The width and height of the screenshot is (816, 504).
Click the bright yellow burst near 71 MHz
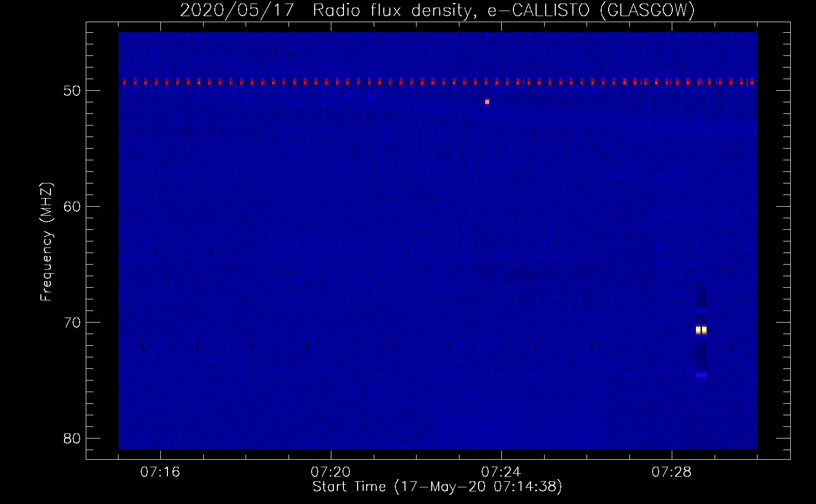(x=702, y=330)
